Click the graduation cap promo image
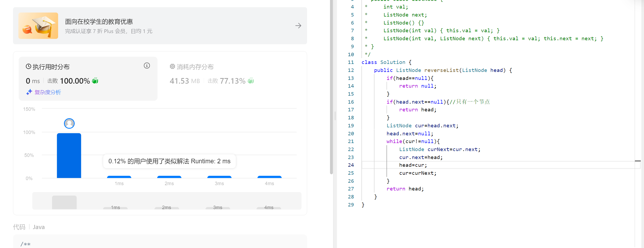This screenshot has height=248, width=644. (38, 26)
